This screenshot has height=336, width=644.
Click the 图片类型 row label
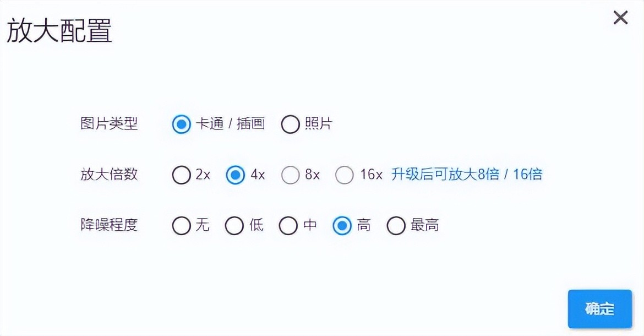(x=109, y=124)
